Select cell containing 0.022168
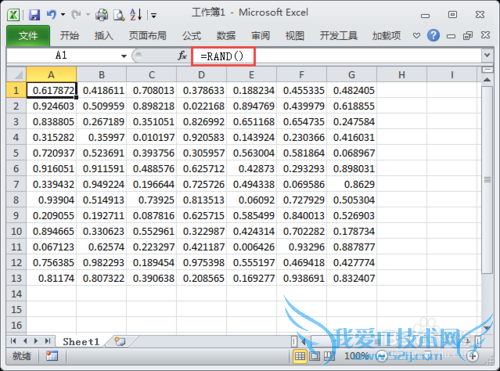The image size is (500, 371). coord(201,106)
